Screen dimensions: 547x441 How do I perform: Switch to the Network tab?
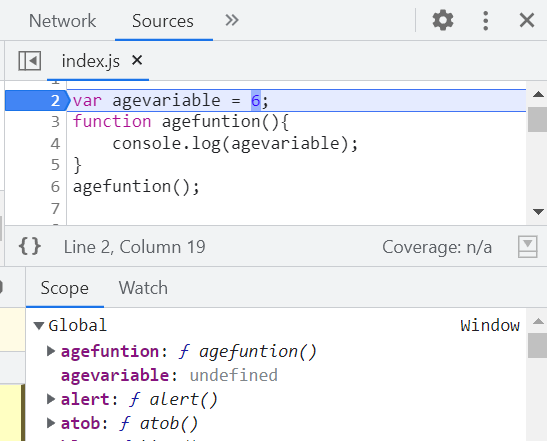coord(62,21)
